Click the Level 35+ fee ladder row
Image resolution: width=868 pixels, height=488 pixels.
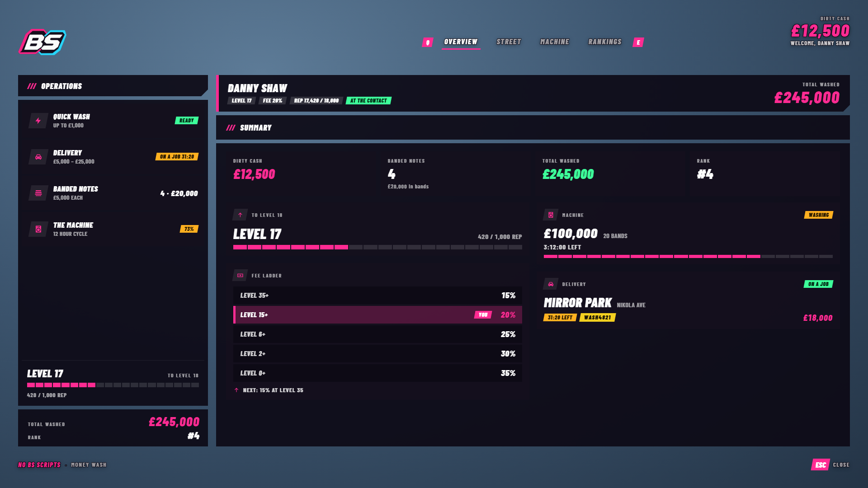[377, 295]
